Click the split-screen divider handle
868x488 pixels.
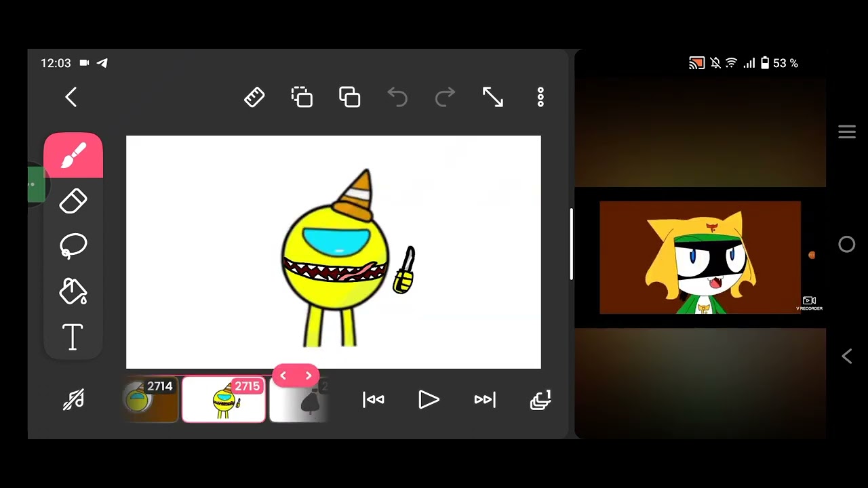(x=571, y=244)
